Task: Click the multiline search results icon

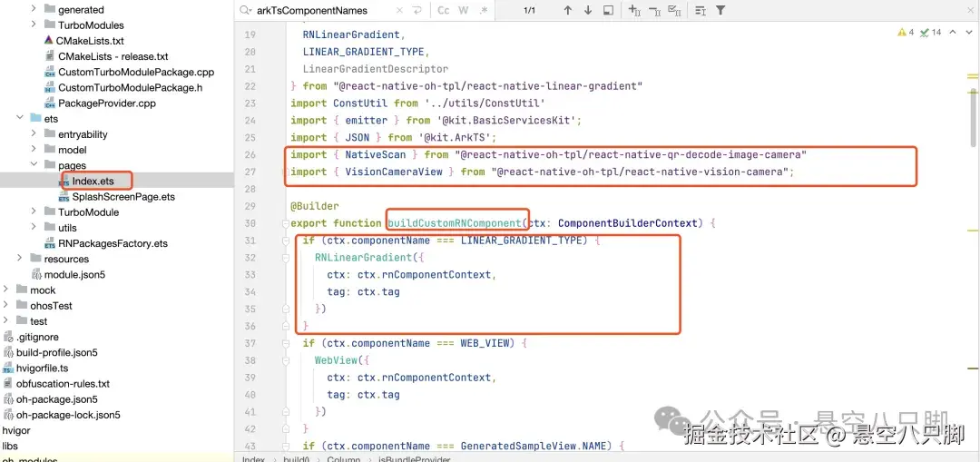Action: pyautogui.click(x=701, y=10)
